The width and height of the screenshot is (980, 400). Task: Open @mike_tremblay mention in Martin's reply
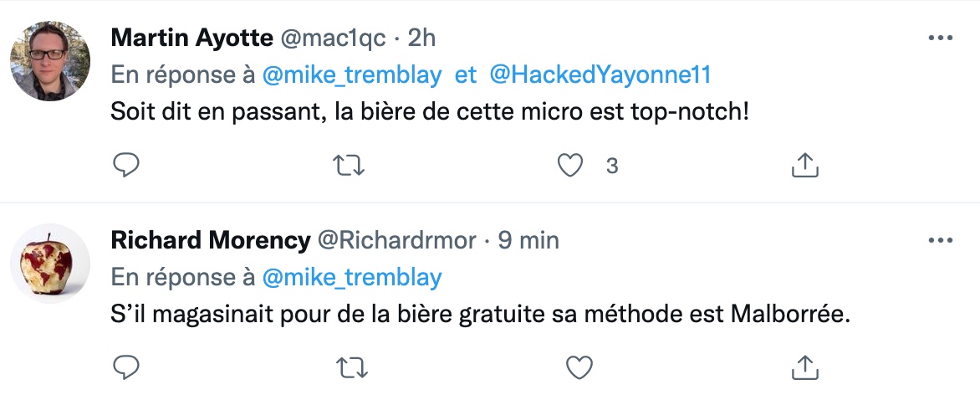(352, 75)
